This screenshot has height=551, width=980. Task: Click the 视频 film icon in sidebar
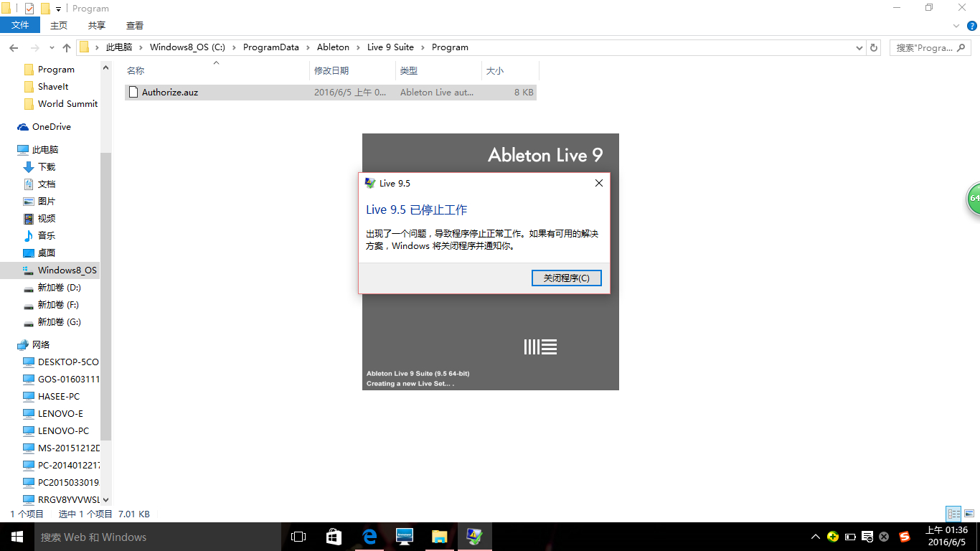click(29, 219)
